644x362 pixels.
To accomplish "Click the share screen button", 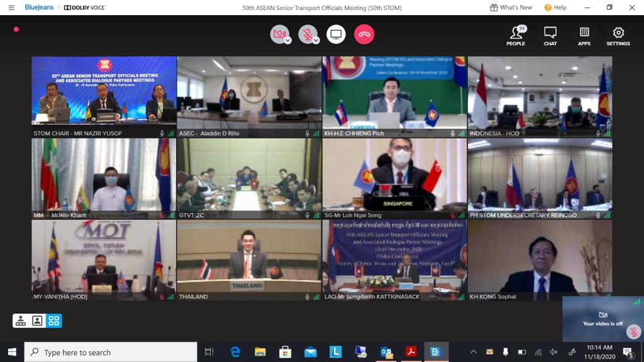I will click(336, 35).
